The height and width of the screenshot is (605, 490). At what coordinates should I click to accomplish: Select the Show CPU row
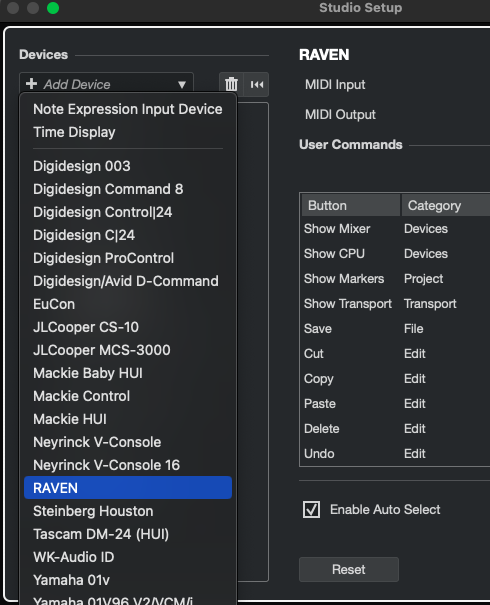(x=395, y=253)
